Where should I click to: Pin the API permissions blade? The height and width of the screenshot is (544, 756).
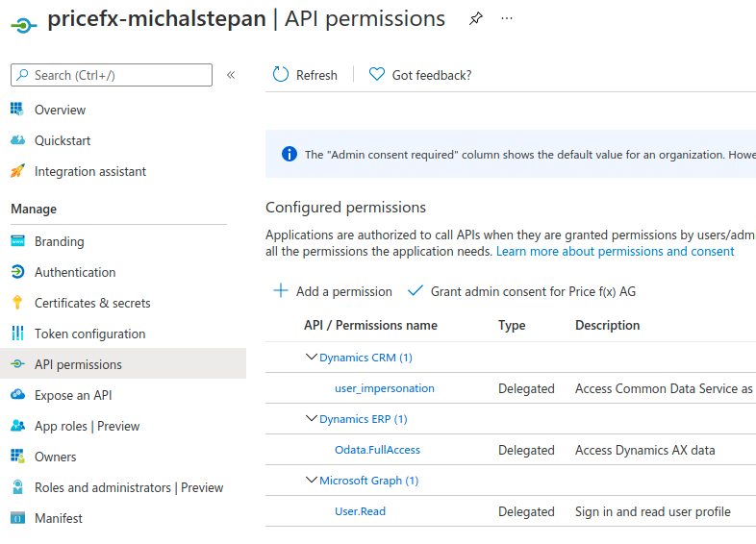476,19
